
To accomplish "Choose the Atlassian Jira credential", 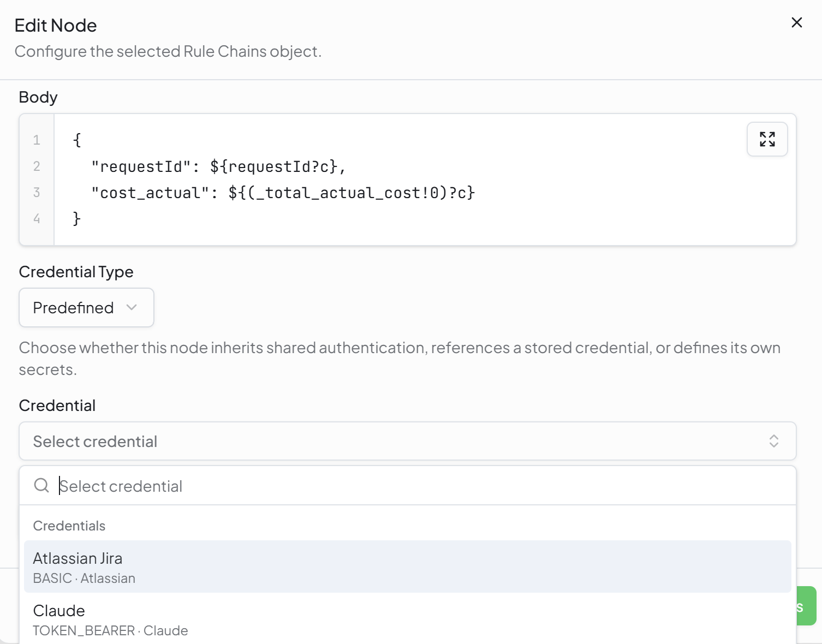I will coord(407,567).
